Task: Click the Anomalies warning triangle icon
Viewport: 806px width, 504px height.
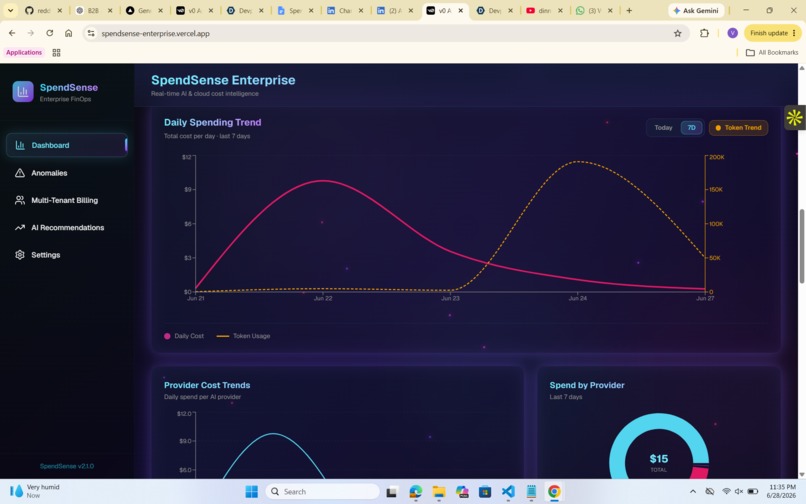Action: pyautogui.click(x=20, y=173)
